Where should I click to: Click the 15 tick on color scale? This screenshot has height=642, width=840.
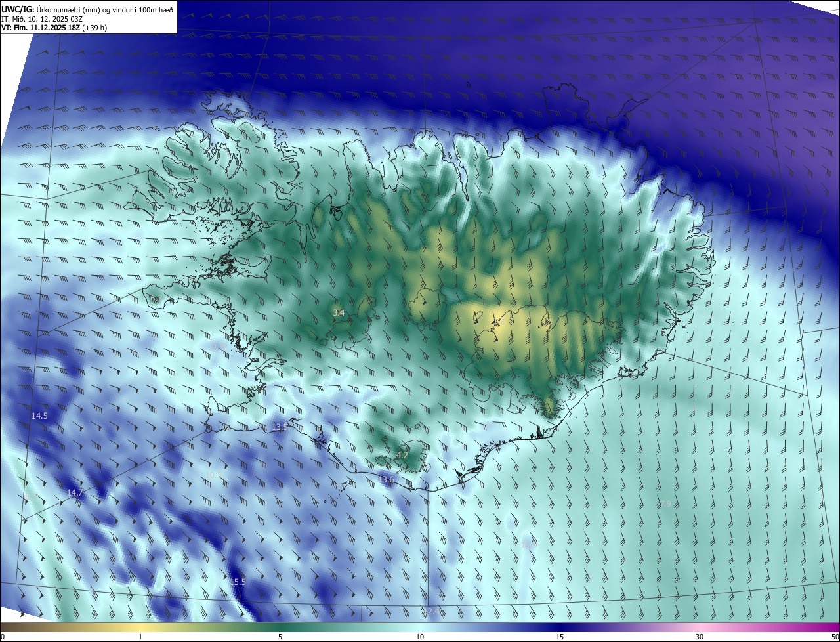[x=560, y=637]
